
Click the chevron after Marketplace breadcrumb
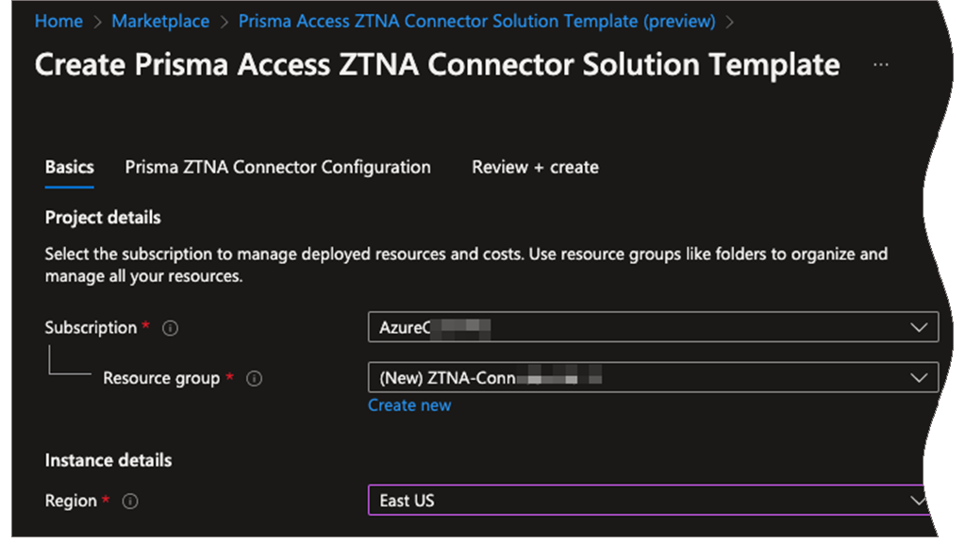tap(225, 22)
